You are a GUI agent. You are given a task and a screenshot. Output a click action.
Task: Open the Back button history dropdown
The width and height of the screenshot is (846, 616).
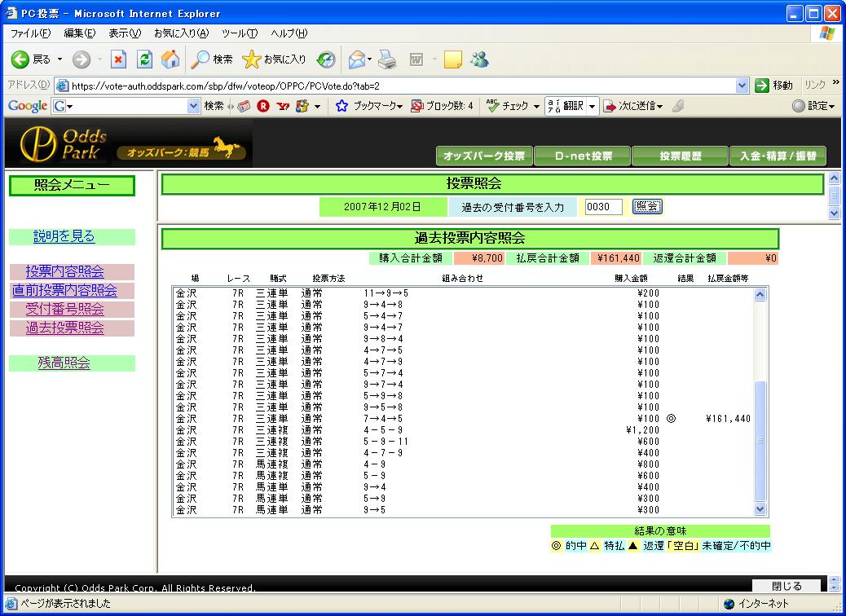click(59, 59)
